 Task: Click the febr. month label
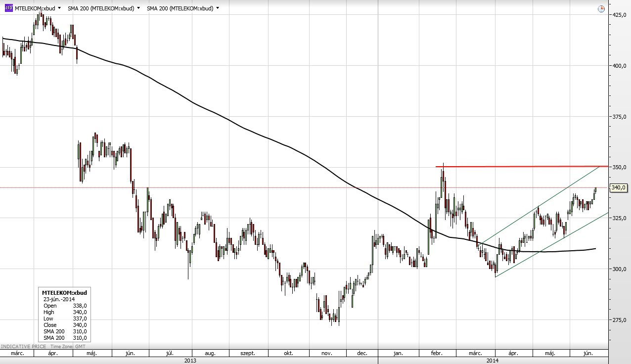pyautogui.click(x=436, y=354)
